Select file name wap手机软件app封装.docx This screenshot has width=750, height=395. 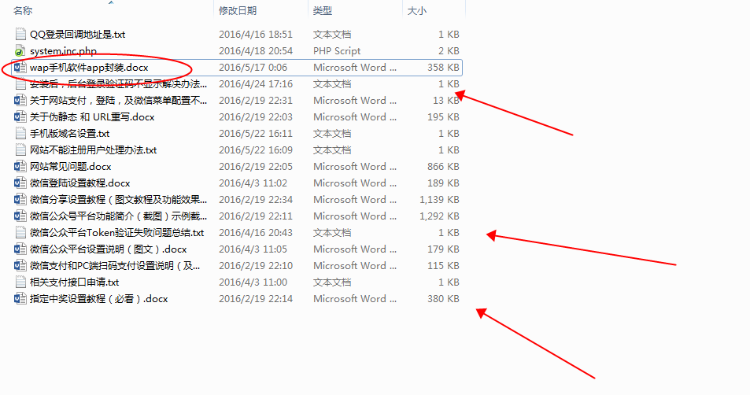click(x=89, y=67)
